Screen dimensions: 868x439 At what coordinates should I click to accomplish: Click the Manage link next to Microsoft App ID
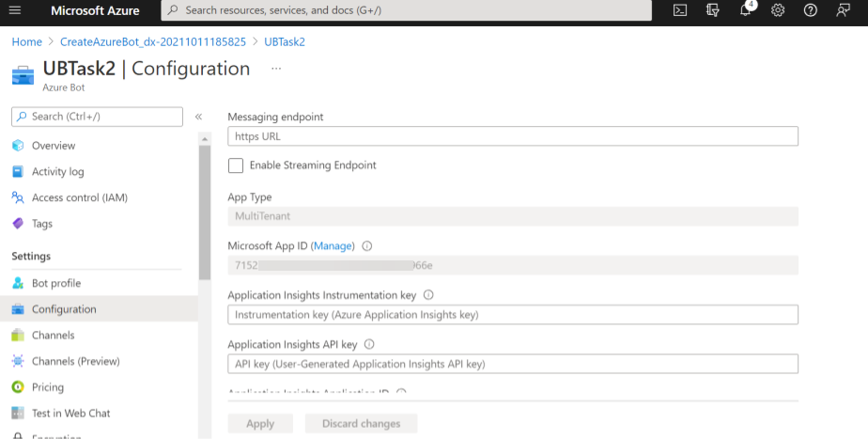point(333,246)
